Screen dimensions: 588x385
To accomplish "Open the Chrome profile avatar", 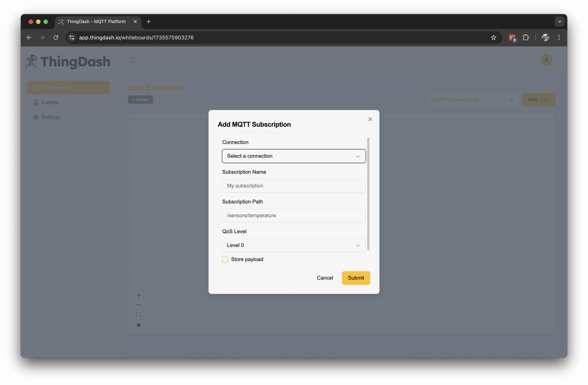I will tap(545, 38).
